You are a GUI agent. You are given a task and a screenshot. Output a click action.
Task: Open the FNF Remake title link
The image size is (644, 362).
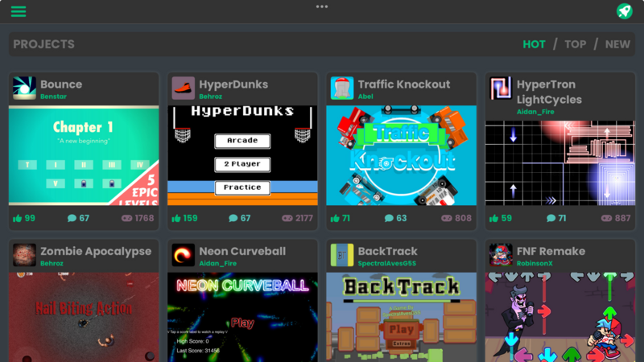(551, 251)
